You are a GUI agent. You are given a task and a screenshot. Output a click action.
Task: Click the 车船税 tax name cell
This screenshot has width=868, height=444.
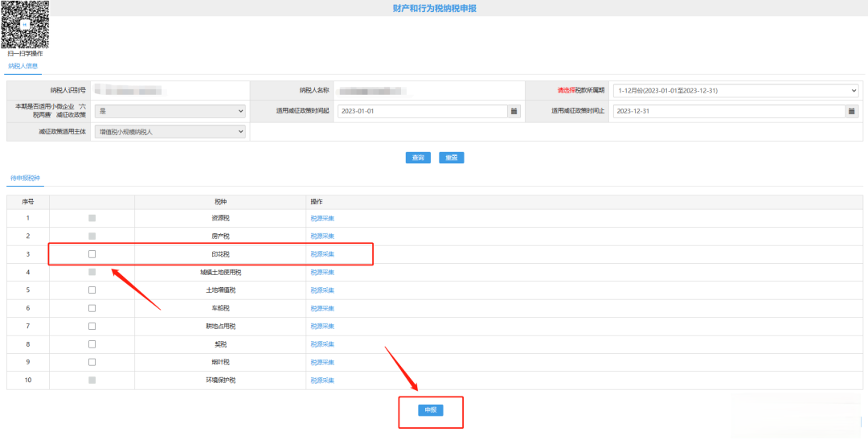tap(220, 308)
